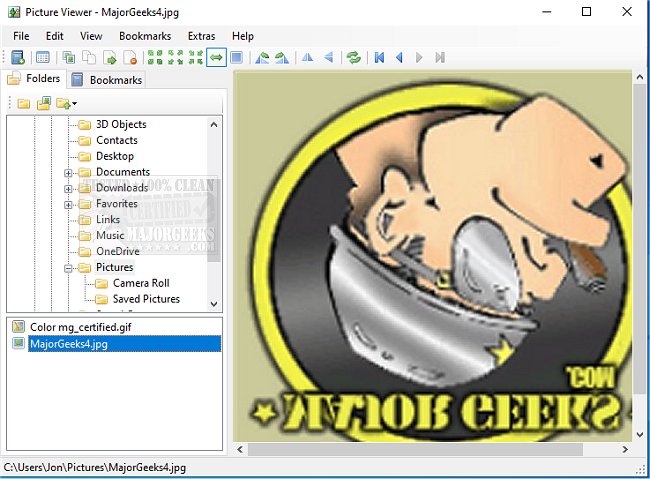Screen dimensions: 650x479
Task: Open the Edit menu
Action: click(55, 36)
